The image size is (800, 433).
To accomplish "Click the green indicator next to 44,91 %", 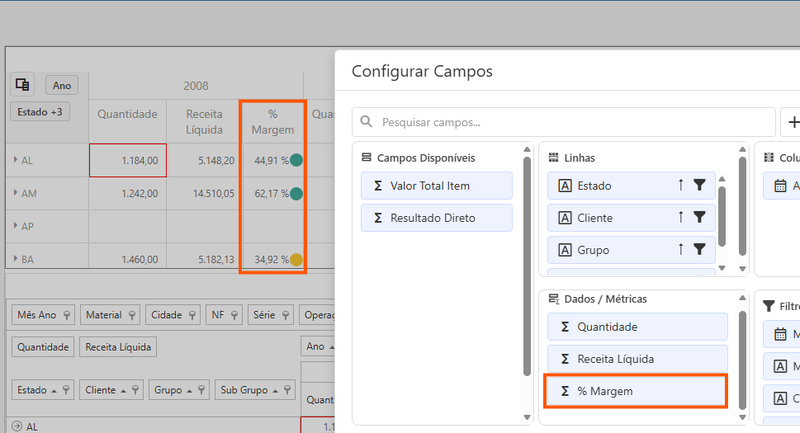I will point(296,160).
